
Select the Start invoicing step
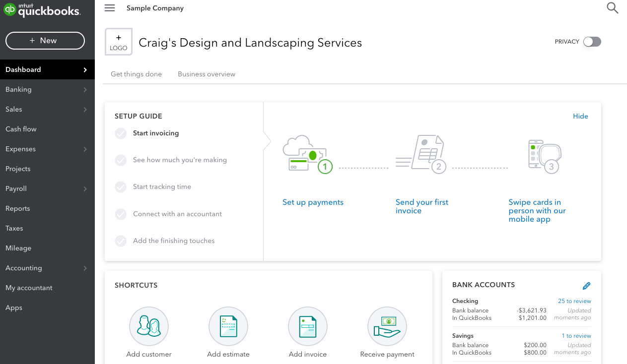156,133
